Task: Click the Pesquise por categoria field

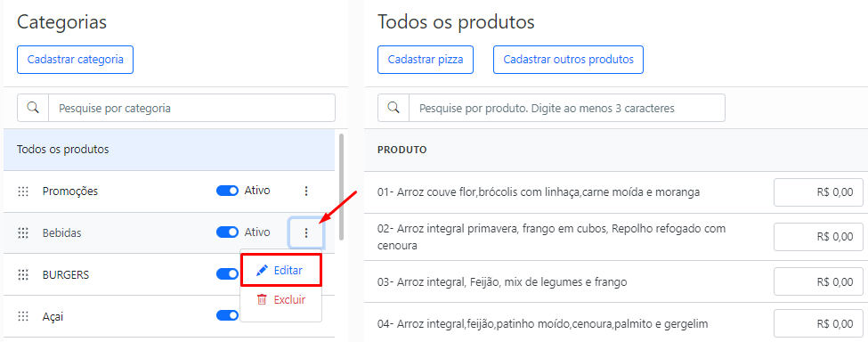Action: (x=192, y=108)
